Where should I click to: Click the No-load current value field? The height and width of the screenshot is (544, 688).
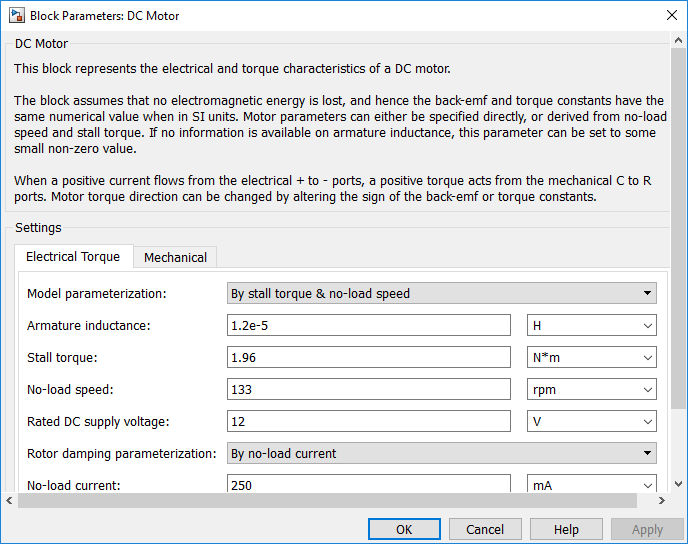370,485
